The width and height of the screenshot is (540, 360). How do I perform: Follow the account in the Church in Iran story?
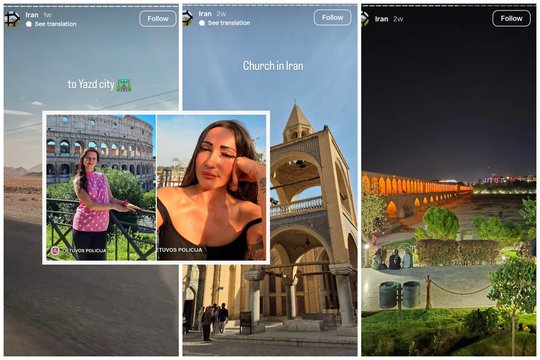[x=332, y=18]
